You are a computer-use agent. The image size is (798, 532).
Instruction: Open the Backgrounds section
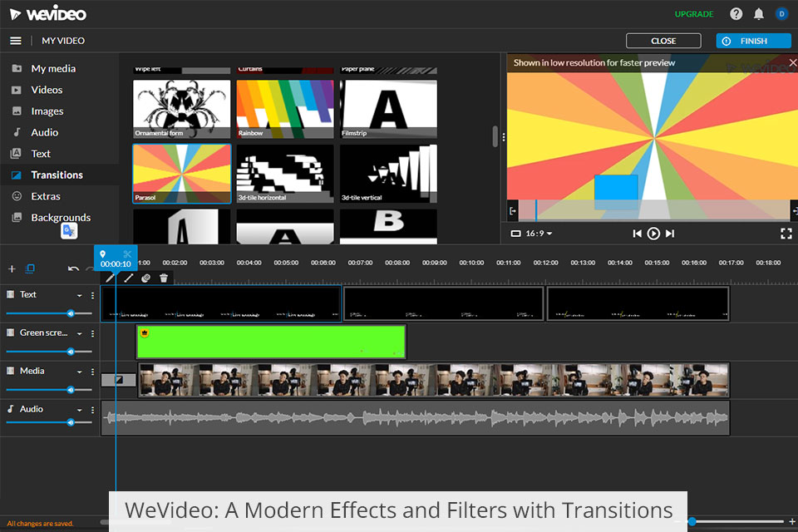61,218
